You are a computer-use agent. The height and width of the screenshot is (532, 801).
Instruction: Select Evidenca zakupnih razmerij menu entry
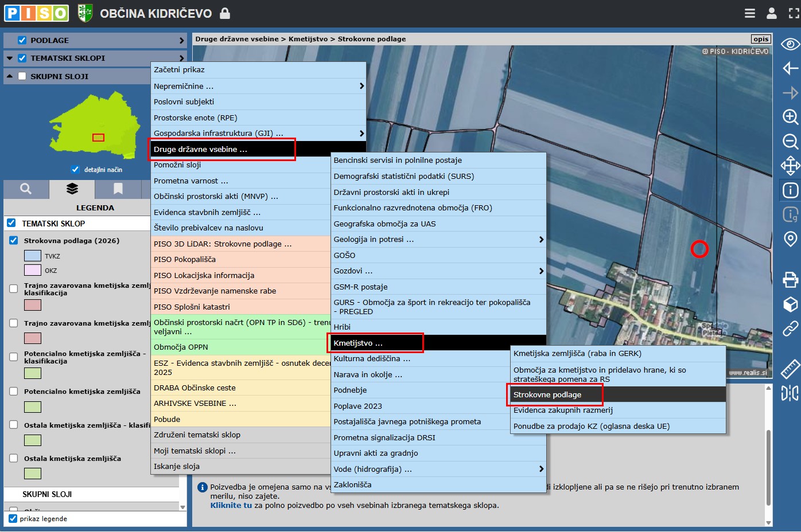[x=563, y=410]
